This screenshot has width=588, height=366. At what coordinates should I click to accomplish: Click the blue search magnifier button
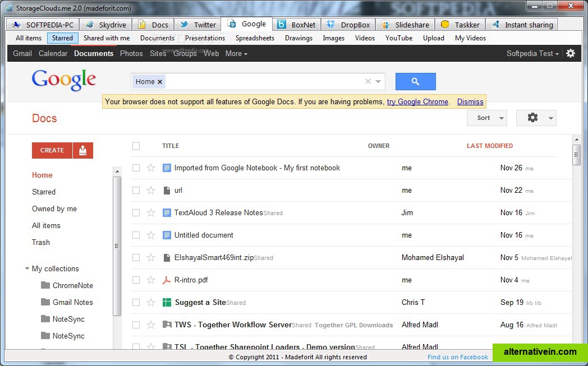click(415, 81)
